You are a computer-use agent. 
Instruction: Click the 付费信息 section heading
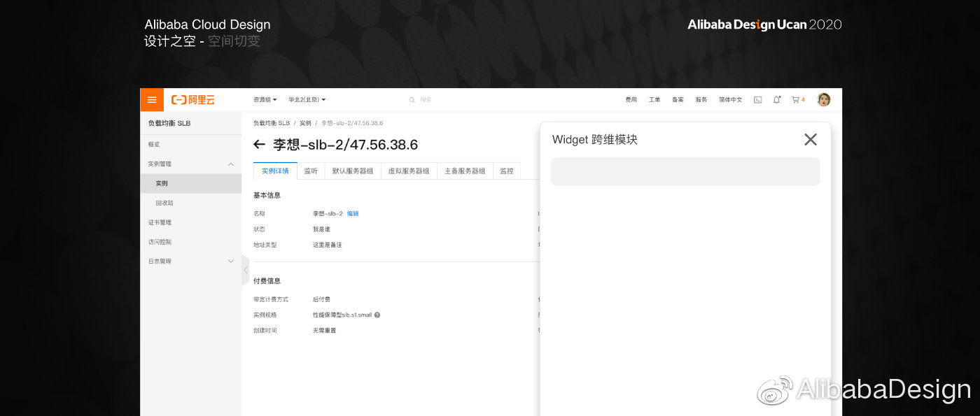[x=267, y=281]
